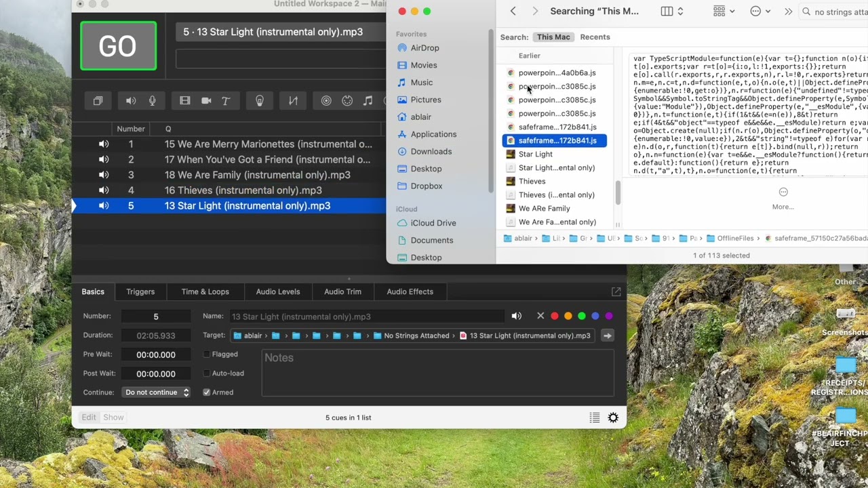Click 'OfflineFiles' in the Finder path bar

click(730, 239)
